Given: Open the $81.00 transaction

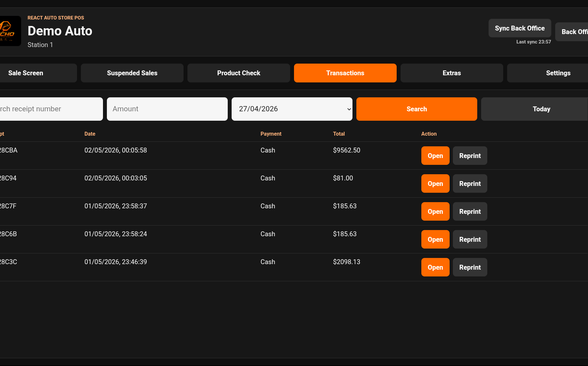Looking at the screenshot, I should (x=435, y=184).
